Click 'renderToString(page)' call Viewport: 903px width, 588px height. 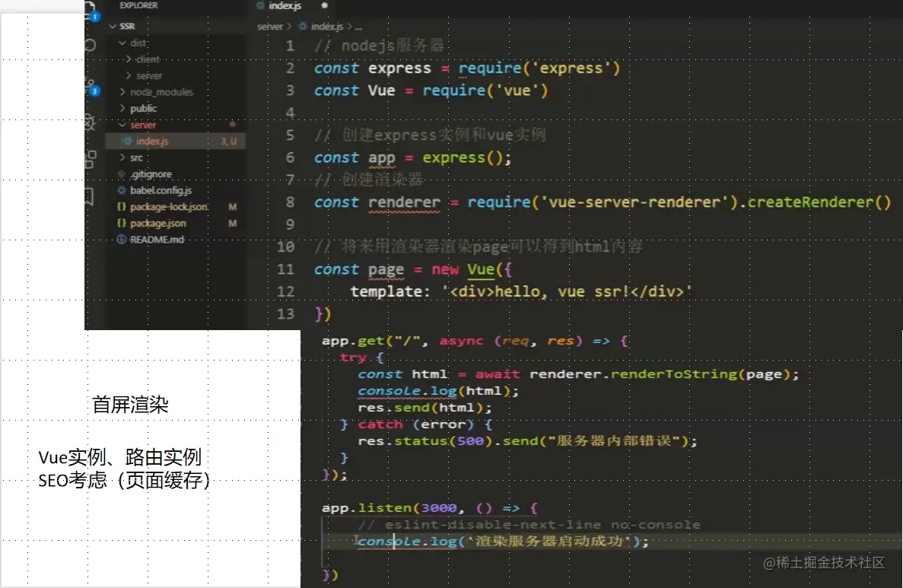[699, 374]
